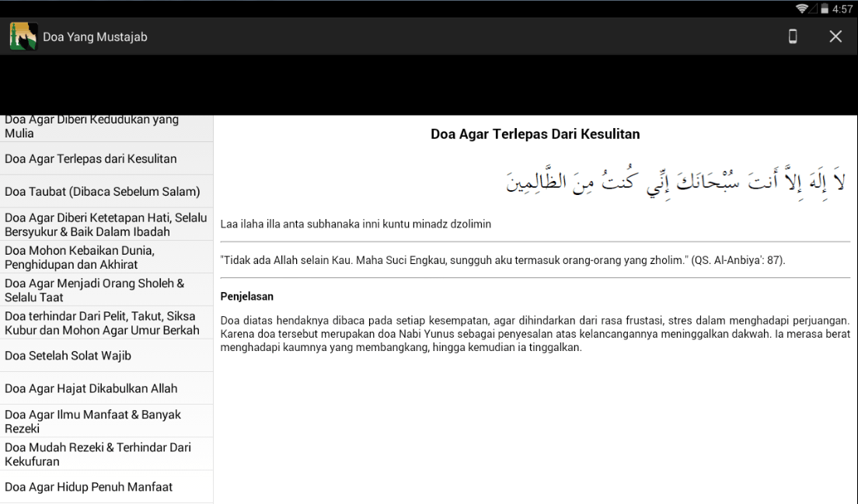This screenshot has width=858, height=504.
Task: Select Doa Setelah Solat Wajib
Action: click(x=106, y=356)
